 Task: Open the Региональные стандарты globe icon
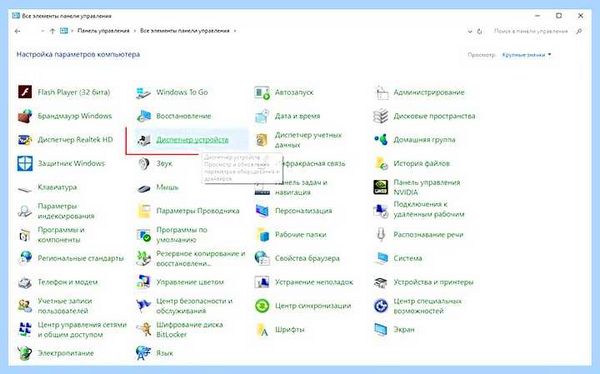[x=25, y=258]
